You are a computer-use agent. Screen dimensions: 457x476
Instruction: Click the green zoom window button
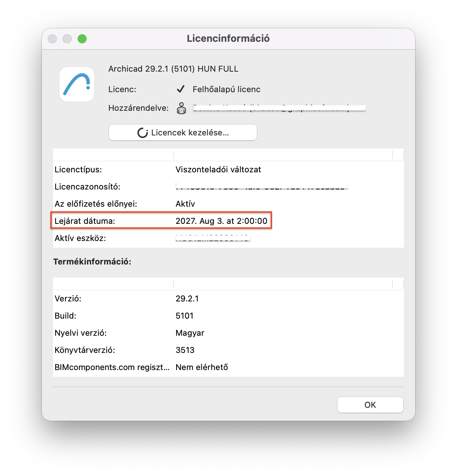click(x=82, y=39)
